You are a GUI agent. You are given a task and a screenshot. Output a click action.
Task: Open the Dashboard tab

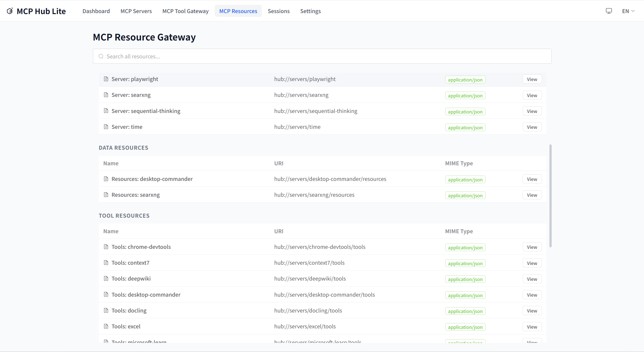96,11
